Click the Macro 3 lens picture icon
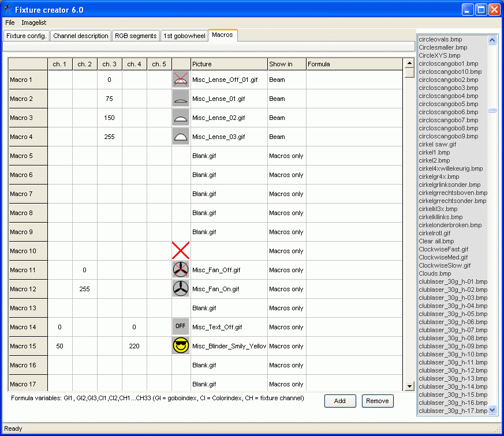504x436 pixels. (181, 118)
